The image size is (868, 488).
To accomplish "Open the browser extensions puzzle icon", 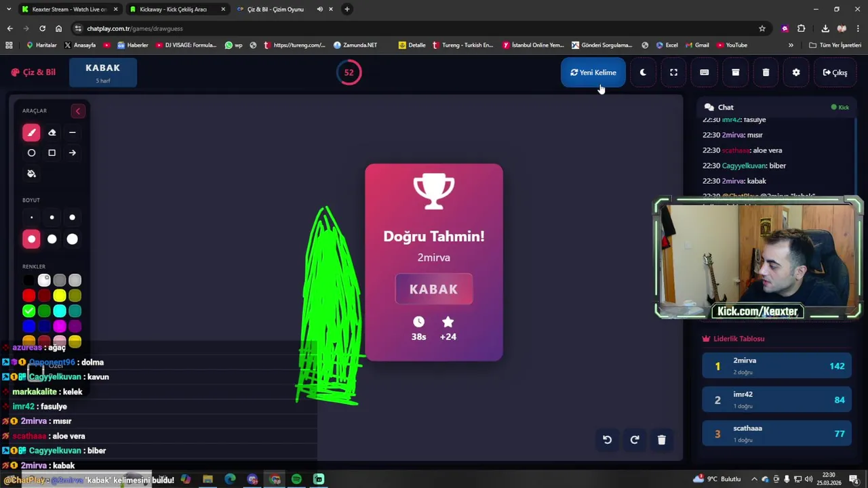I will (x=802, y=28).
